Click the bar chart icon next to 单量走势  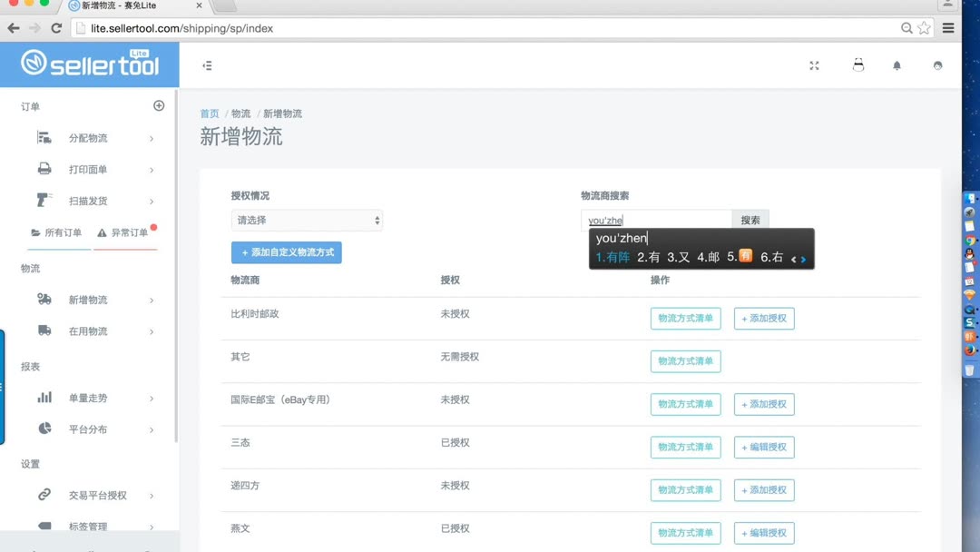[x=44, y=398]
